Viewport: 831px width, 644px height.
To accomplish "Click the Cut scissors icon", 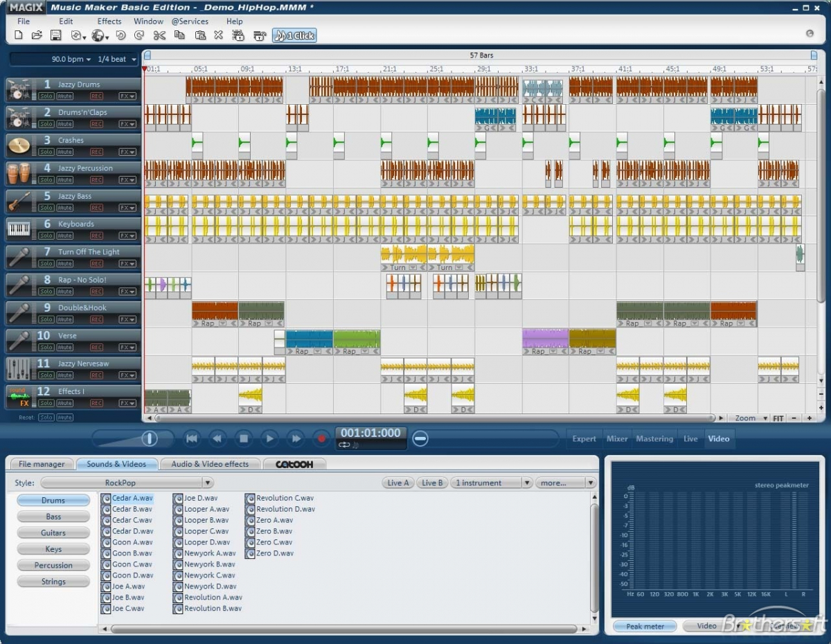I will tap(159, 35).
